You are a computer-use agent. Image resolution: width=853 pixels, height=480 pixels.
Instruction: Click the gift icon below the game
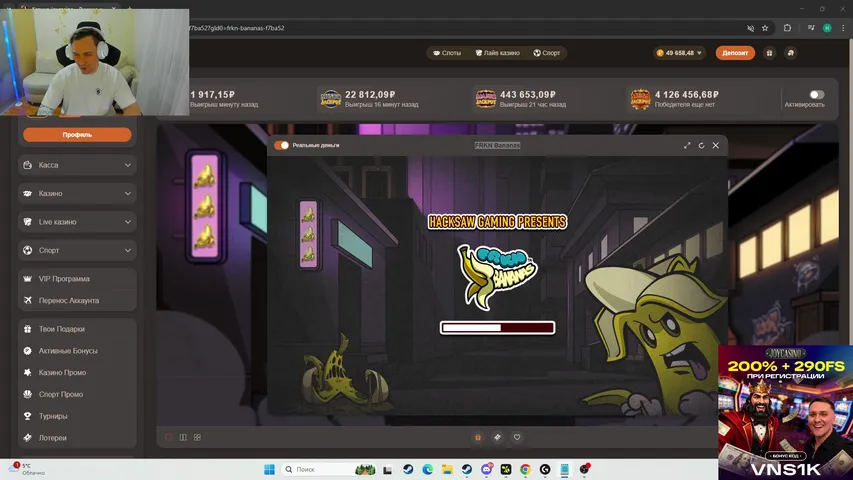click(478, 437)
